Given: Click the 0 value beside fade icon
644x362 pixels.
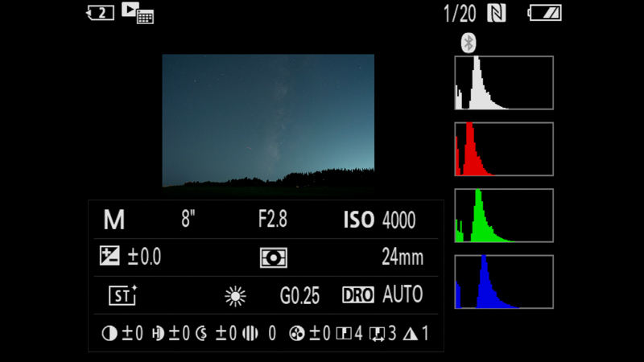Looking at the screenshot, I should [x=272, y=333].
